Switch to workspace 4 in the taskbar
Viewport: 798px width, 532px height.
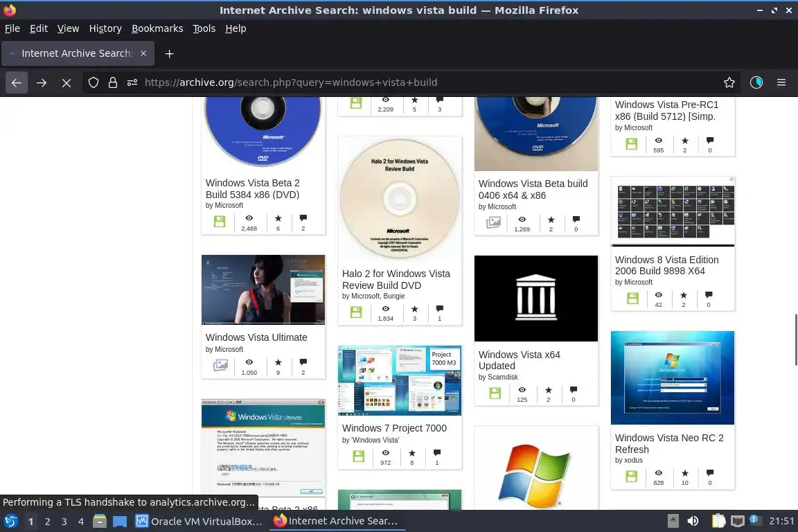coord(81,522)
